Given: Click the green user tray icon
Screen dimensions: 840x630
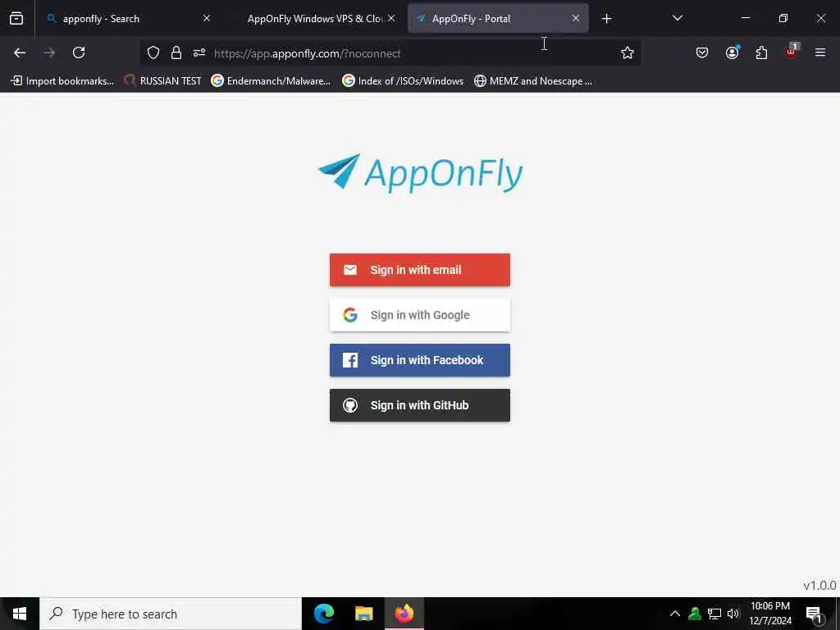Looking at the screenshot, I should (x=695, y=614).
